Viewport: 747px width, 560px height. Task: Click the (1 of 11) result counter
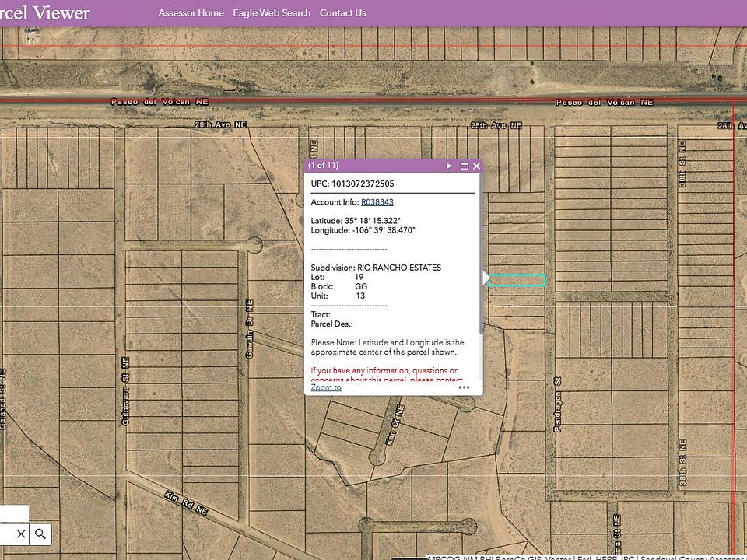323,165
